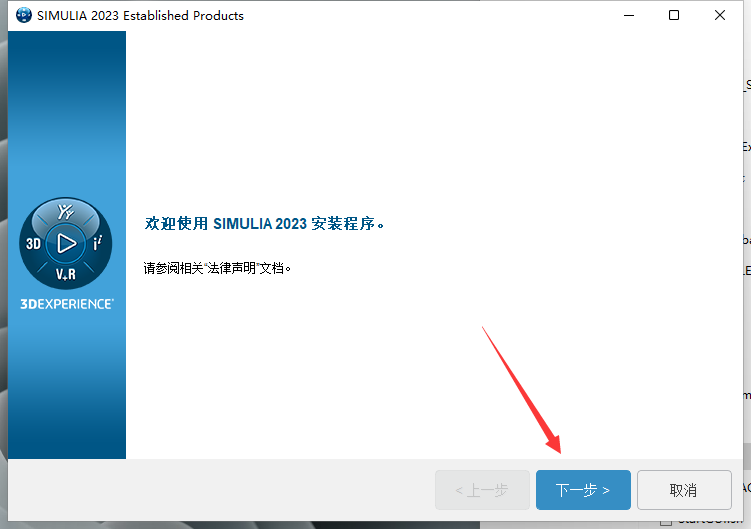Click the greyed-out 上一步 (Back) button
Viewport: 751px width, 529px height.
tap(482, 490)
